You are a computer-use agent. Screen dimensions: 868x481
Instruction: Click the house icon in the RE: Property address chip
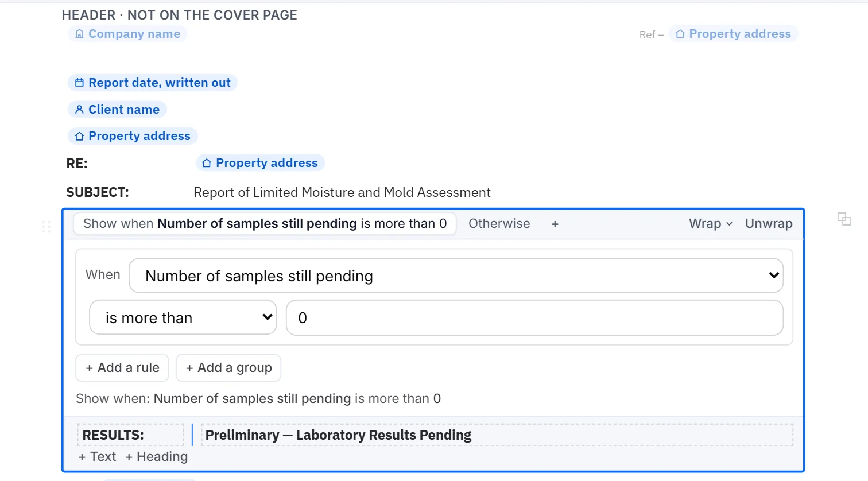point(207,163)
